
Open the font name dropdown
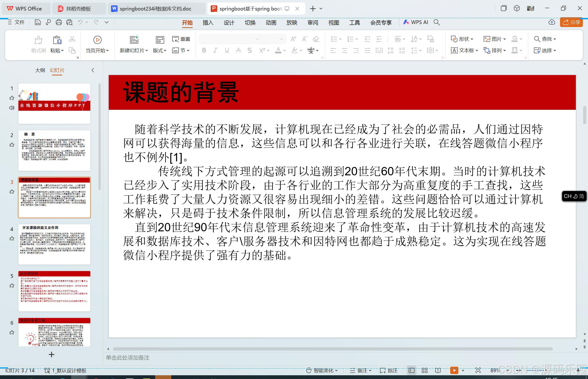pyautogui.click(x=257, y=39)
